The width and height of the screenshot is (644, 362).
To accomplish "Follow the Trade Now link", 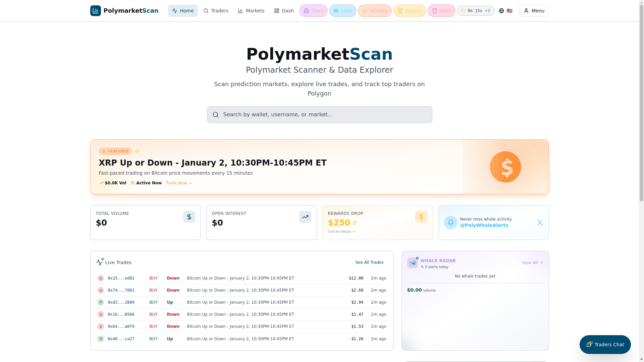I will point(178,183).
